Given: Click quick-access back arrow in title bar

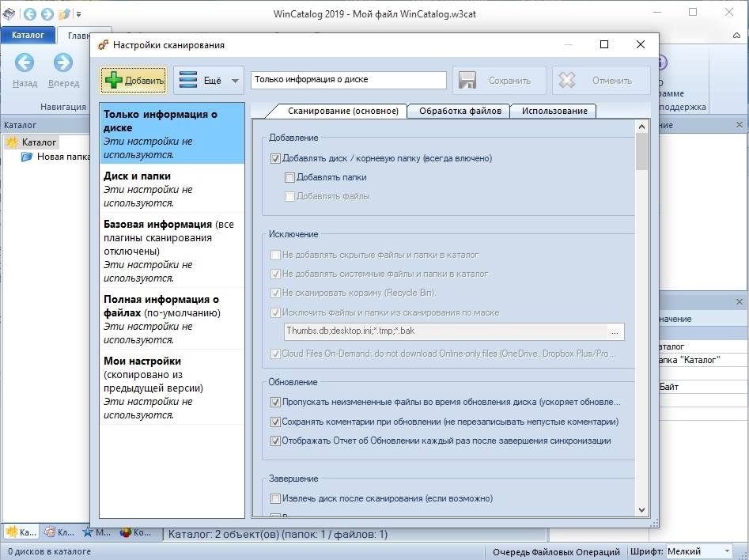Looking at the screenshot, I should [x=29, y=14].
